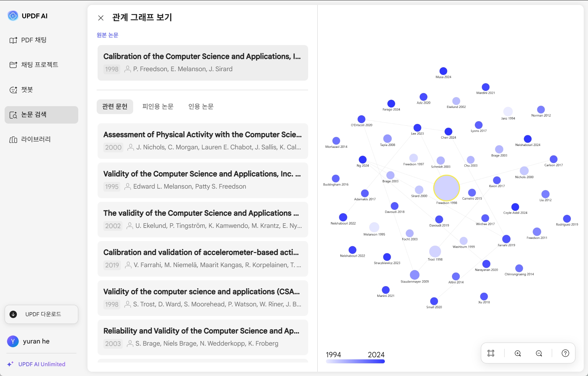Click the Coyle-Asbil 2024 graph node

[515, 207]
